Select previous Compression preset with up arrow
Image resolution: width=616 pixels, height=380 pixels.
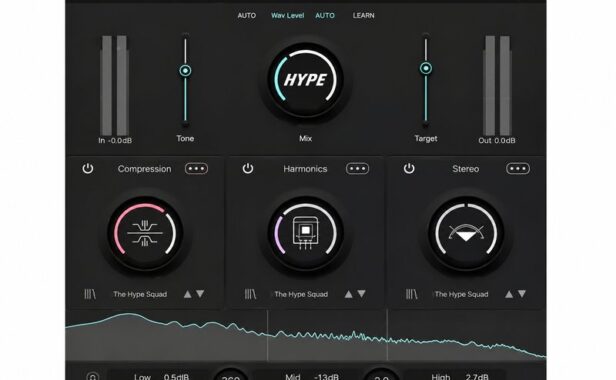pos(187,294)
